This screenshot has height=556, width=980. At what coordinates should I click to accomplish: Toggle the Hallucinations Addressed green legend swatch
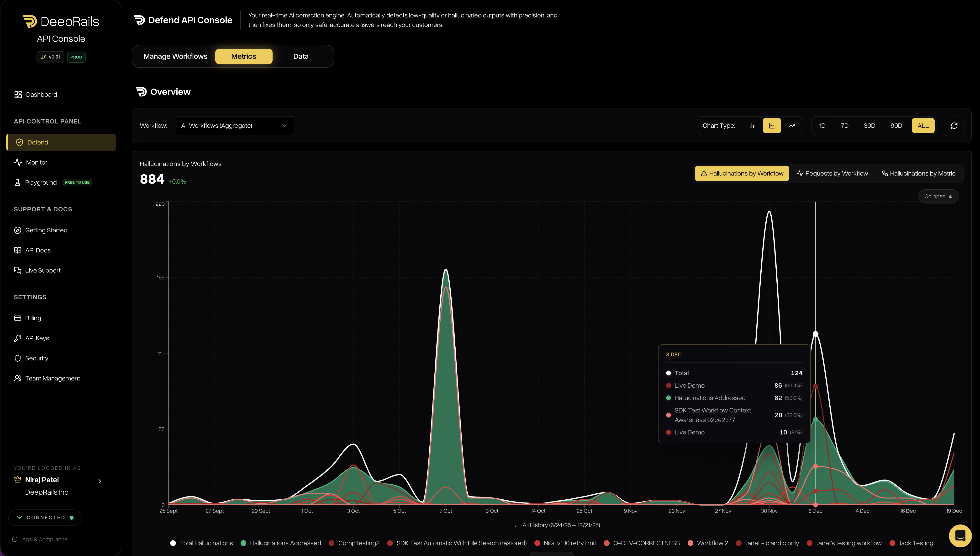pyautogui.click(x=243, y=543)
